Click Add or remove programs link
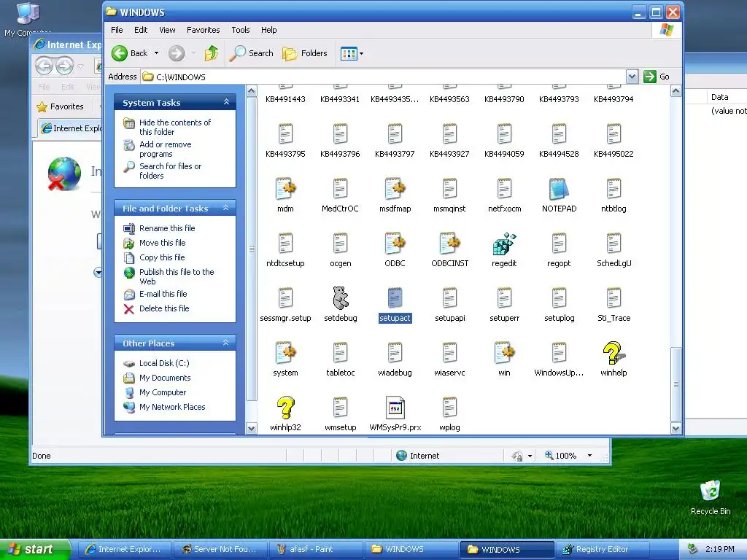This screenshot has width=747, height=560. click(x=166, y=149)
